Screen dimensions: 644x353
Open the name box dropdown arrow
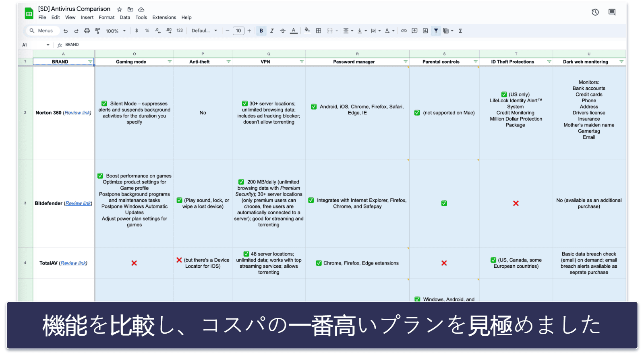(48, 45)
